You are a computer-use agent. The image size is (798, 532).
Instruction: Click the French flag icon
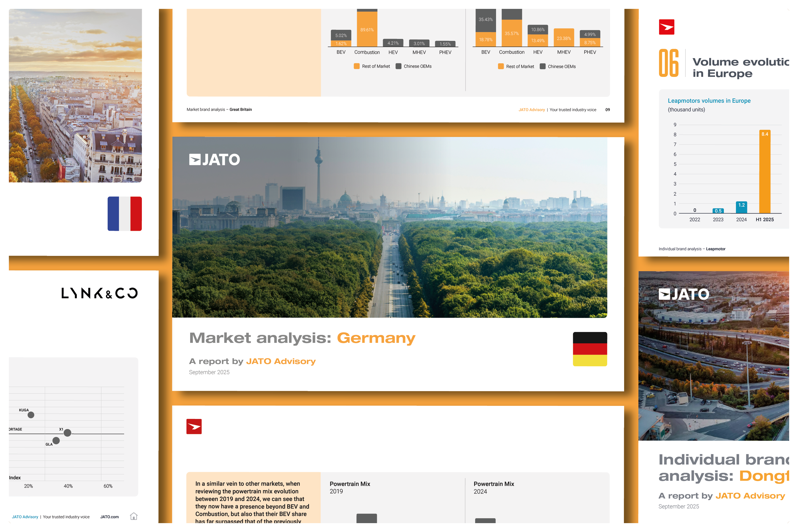point(125,214)
